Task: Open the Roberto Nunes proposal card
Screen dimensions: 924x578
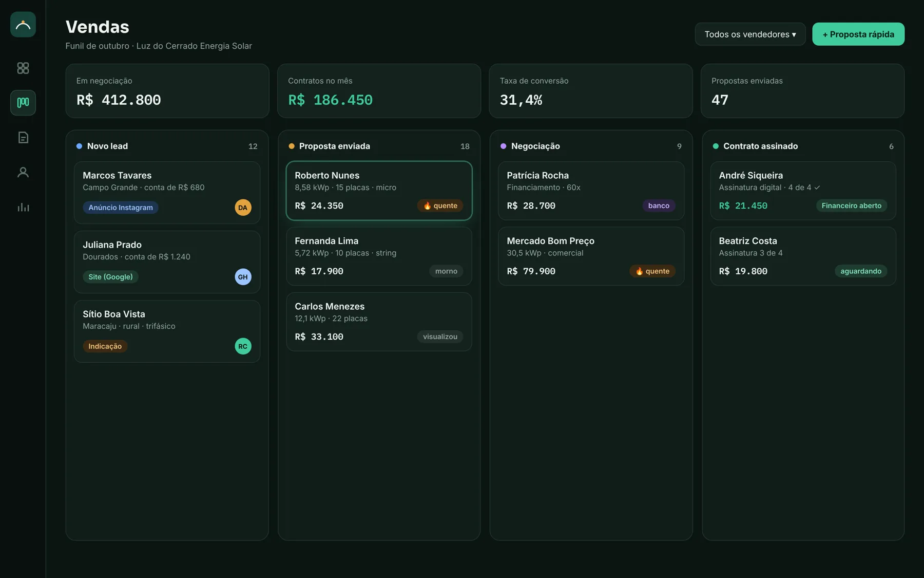Action: (379, 191)
